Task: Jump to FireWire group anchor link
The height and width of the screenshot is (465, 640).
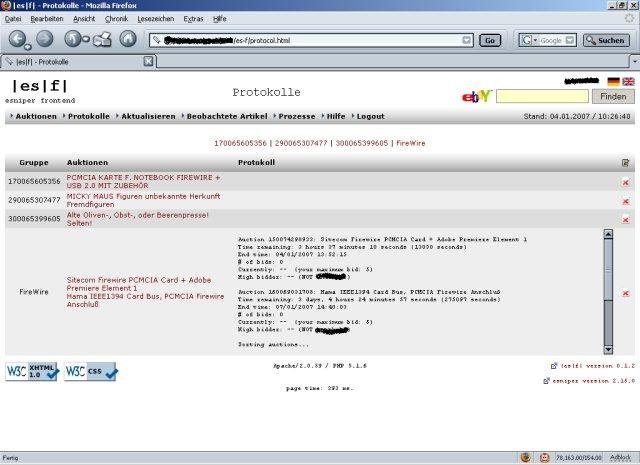Action: pos(411,143)
